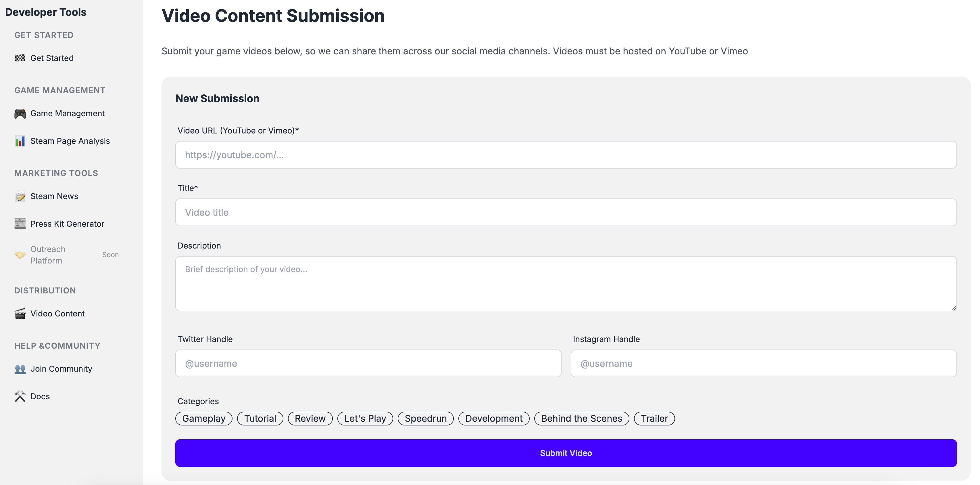Image resolution: width=980 pixels, height=485 pixels.
Task: Toggle the Tutorial category tag
Action: [x=260, y=418]
